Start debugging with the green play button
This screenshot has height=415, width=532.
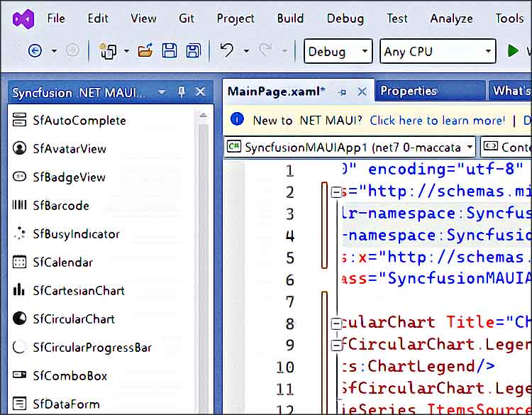(513, 51)
